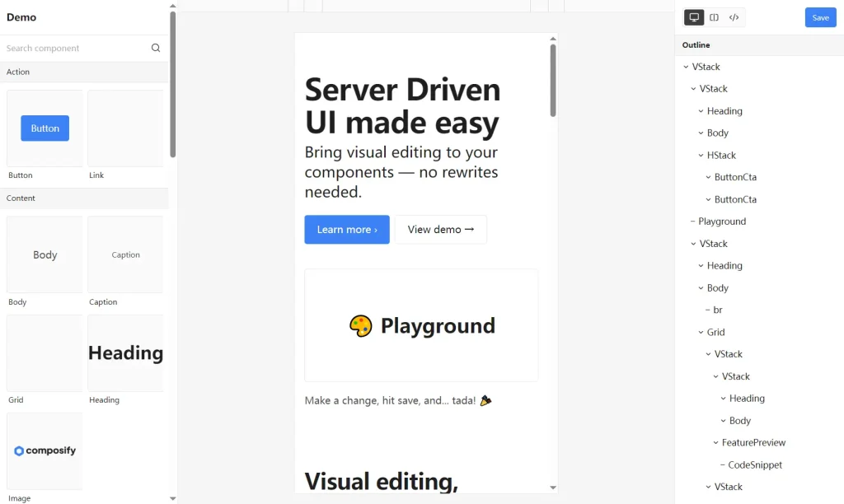
Task: Select the desktop preview mode icon
Action: (693, 16)
